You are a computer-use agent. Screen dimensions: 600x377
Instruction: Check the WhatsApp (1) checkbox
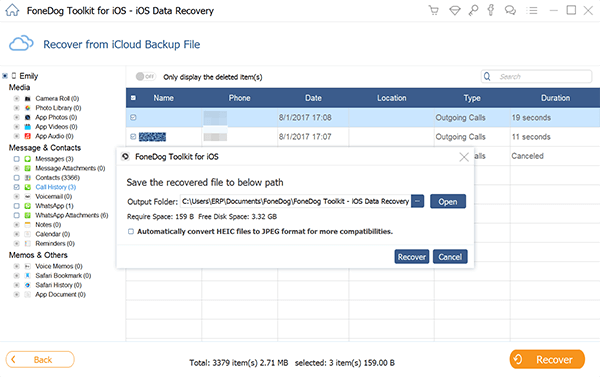point(16,206)
